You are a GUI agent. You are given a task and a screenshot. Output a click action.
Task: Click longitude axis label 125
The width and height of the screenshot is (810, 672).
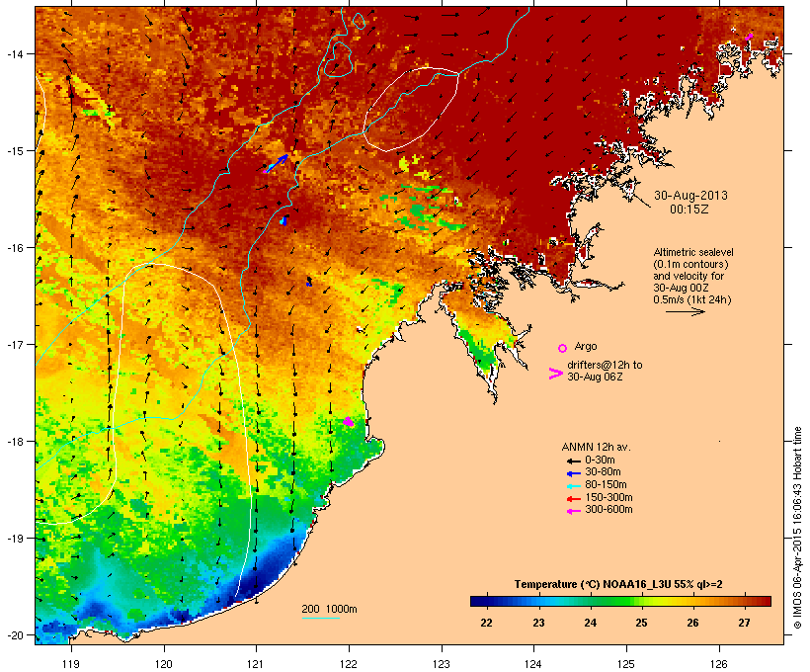click(x=626, y=664)
